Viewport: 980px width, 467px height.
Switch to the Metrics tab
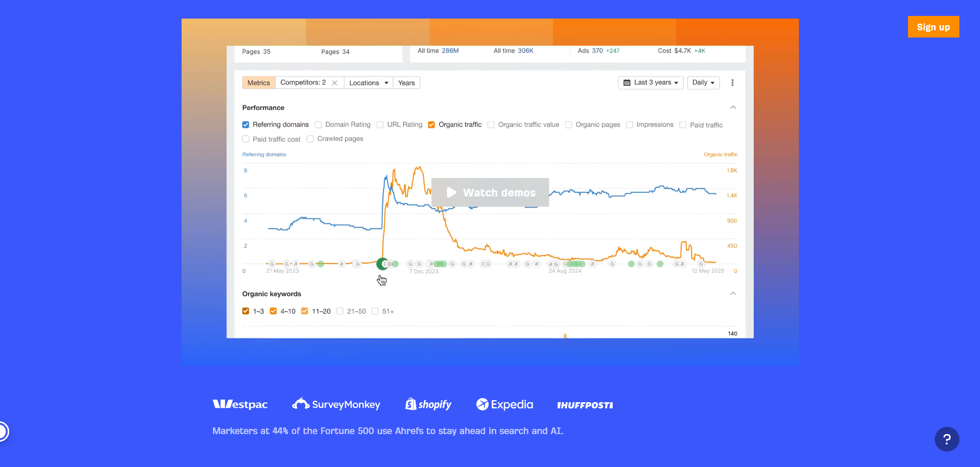coord(258,82)
